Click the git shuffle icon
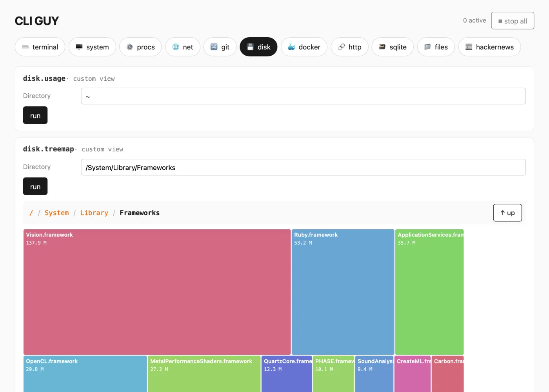The image size is (549, 392). tap(214, 47)
